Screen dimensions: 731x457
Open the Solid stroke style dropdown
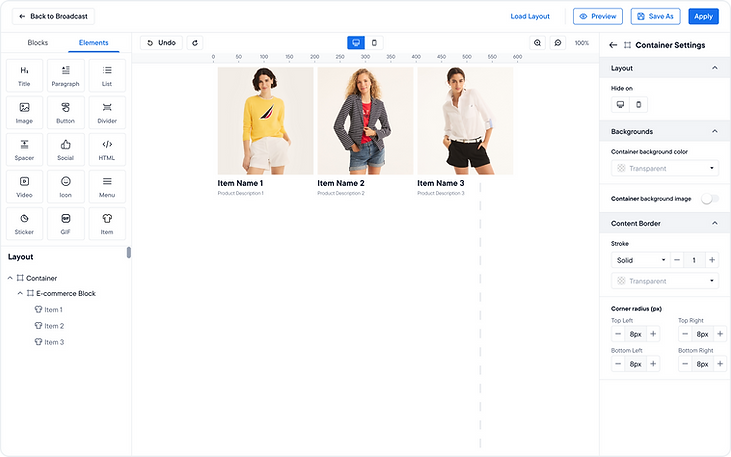[641, 260]
